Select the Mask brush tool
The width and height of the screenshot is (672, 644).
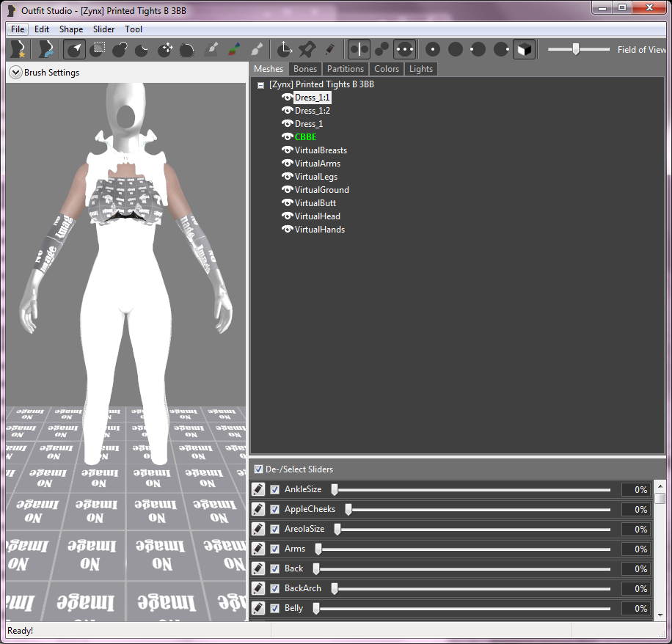pos(98,49)
